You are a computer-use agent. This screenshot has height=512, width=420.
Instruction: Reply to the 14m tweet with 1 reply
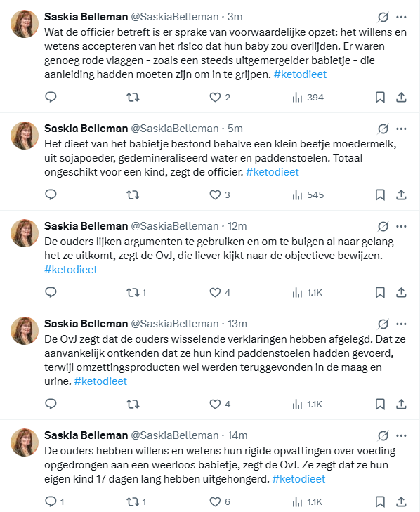(x=55, y=501)
